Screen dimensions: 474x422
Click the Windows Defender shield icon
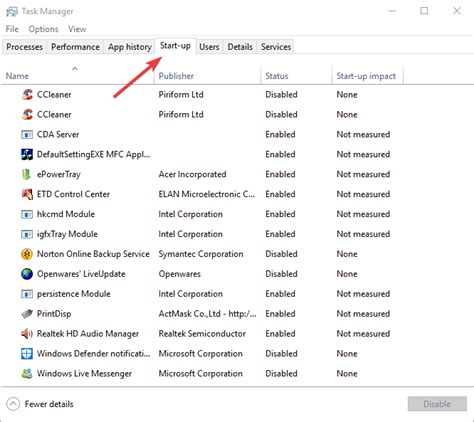(x=27, y=354)
